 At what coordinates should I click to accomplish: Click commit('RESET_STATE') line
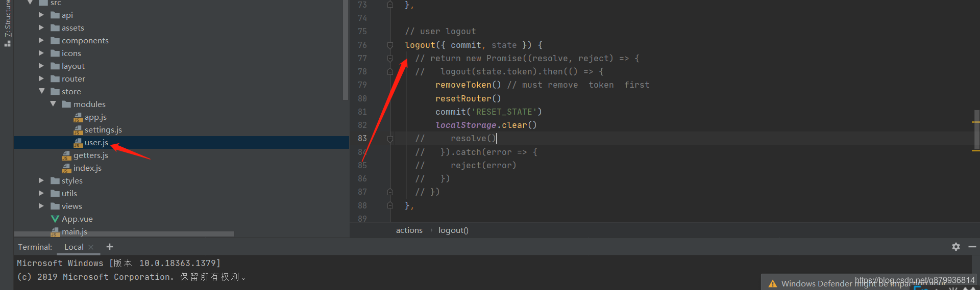point(488,112)
